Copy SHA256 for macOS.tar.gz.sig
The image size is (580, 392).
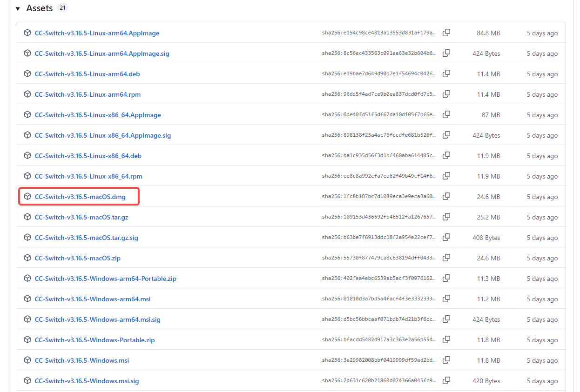tap(446, 238)
